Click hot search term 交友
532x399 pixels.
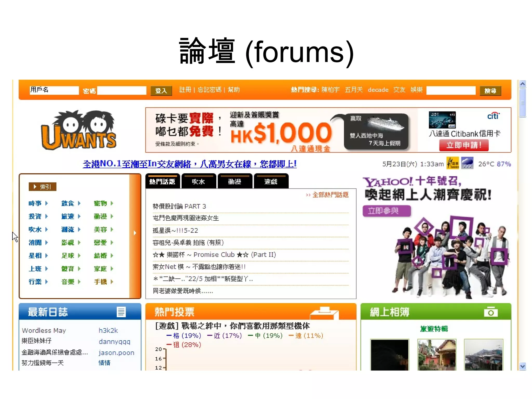[x=399, y=90]
